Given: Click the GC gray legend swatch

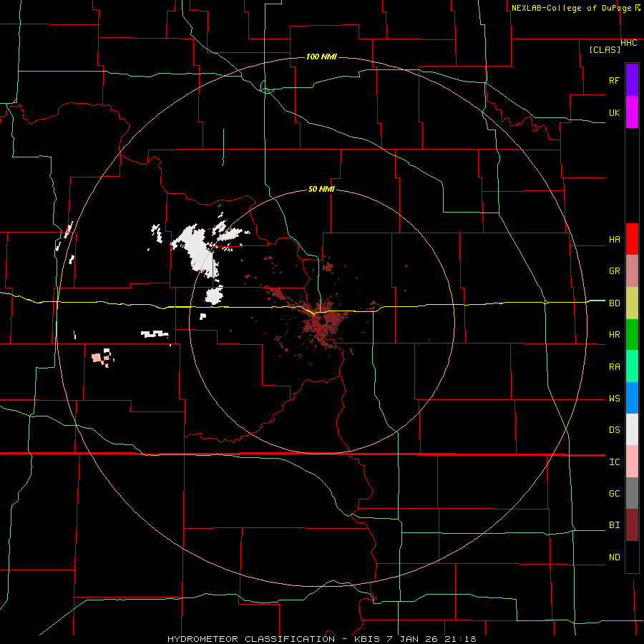Looking at the screenshot, I should [x=632, y=493].
